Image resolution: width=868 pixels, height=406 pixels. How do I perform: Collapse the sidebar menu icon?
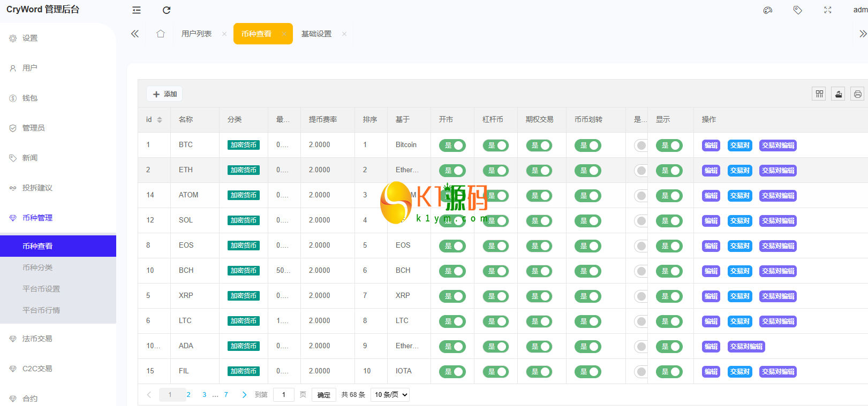[137, 10]
